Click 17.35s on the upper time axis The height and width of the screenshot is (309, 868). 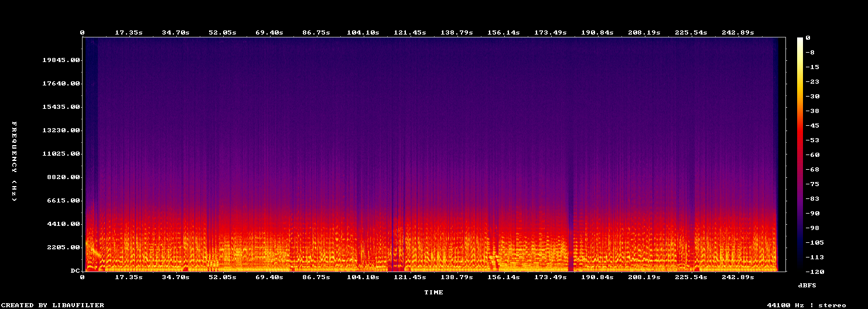point(129,32)
